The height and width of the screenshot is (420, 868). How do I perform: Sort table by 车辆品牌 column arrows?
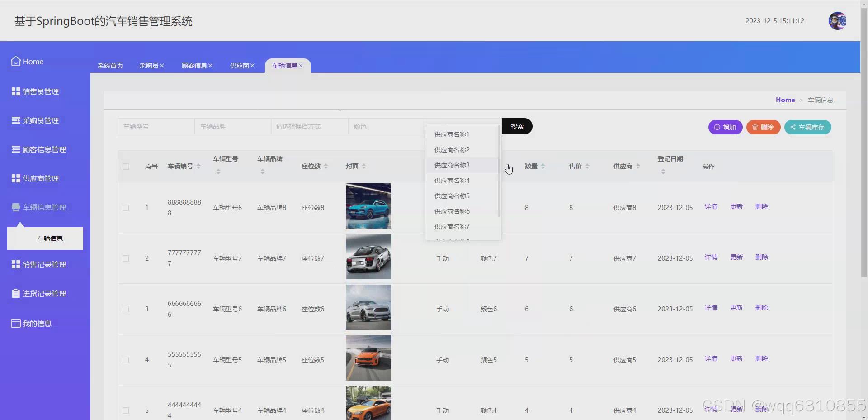point(263,172)
